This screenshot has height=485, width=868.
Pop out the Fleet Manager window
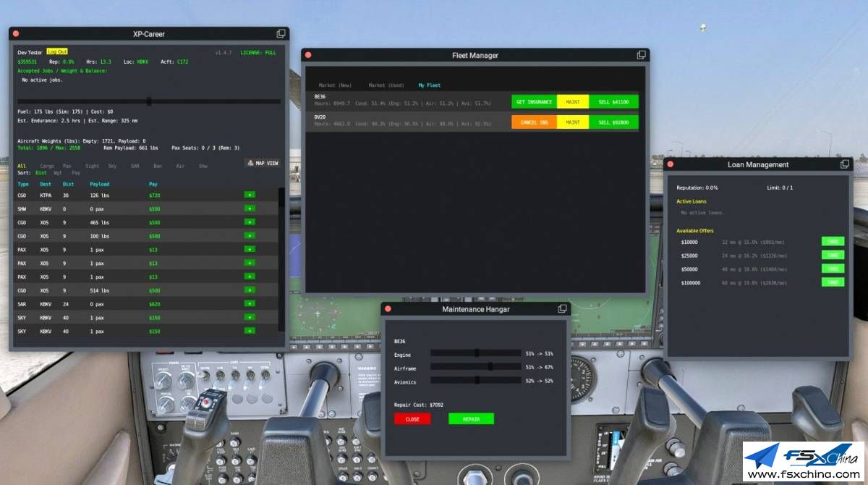[642, 55]
